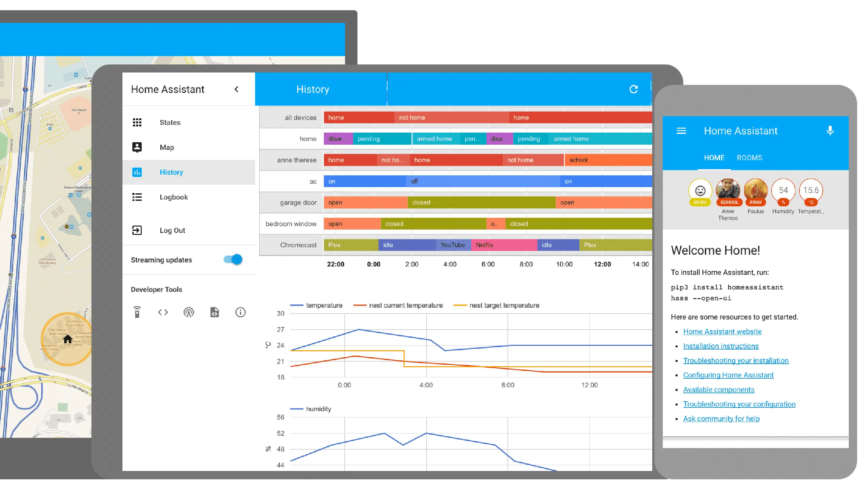Open Logbook from the sidebar
The width and height of the screenshot is (868, 488).
click(174, 197)
